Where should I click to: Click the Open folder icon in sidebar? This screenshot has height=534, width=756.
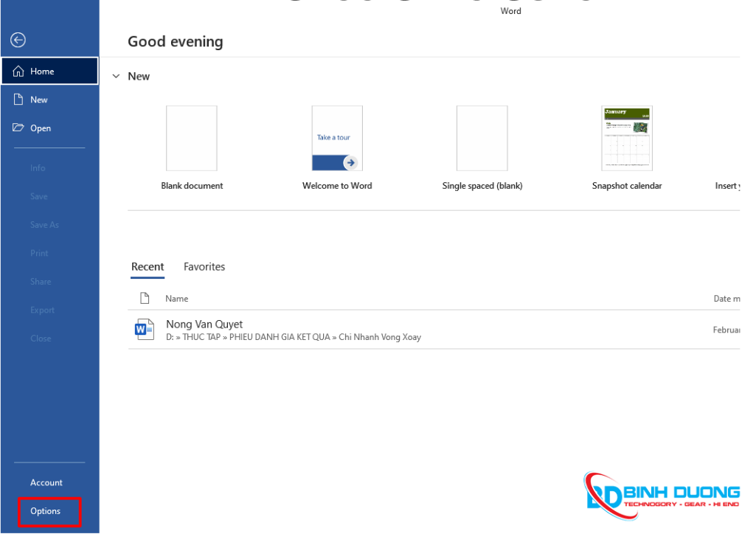pyautogui.click(x=18, y=128)
